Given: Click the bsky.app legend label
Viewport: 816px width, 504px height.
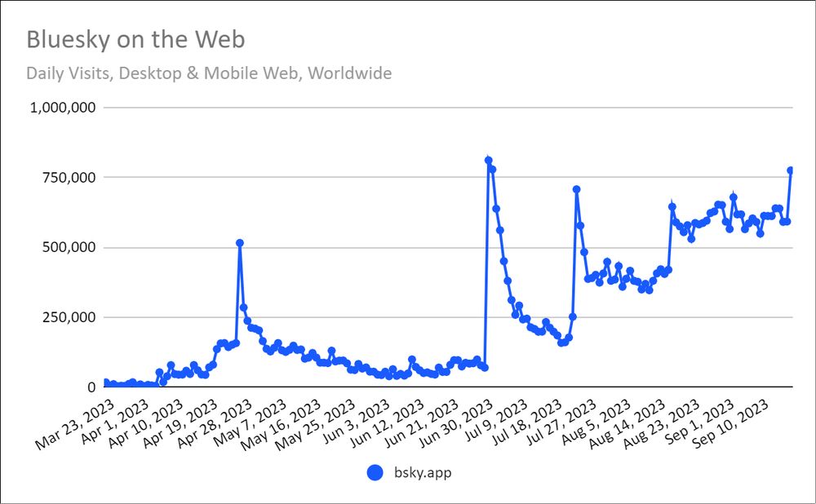Looking at the screenshot, I should pyautogui.click(x=423, y=473).
